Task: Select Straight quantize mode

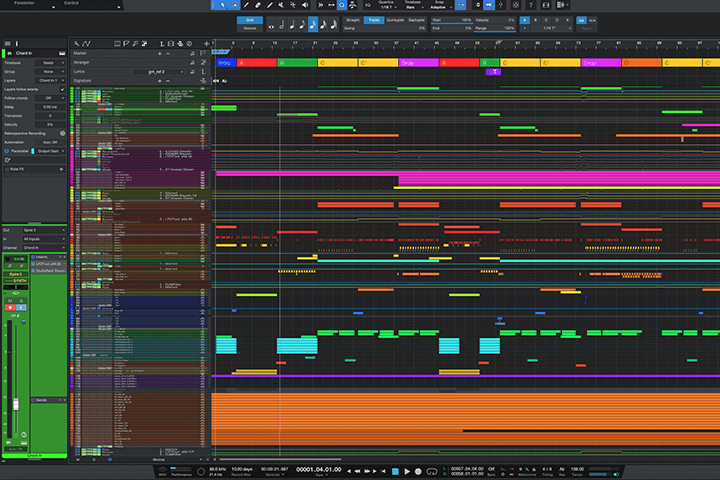Action: (x=353, y=20)
